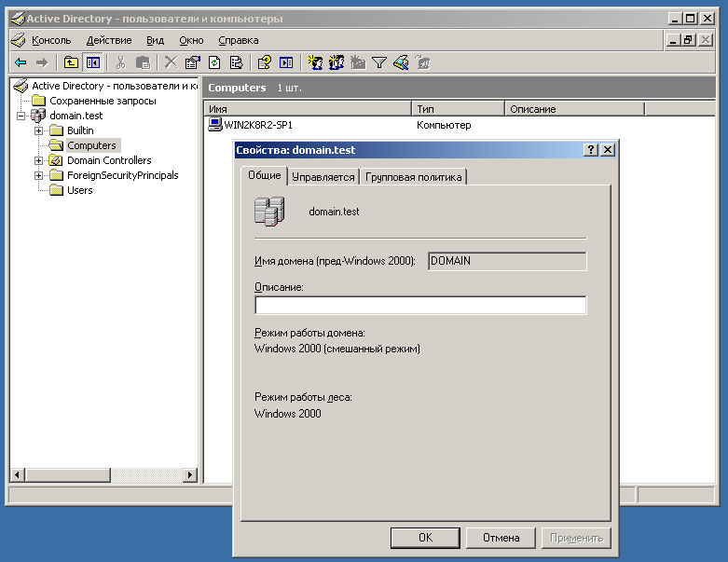Switch to the Управляется tab
728x562 pixels.
(x=323, y=177)
